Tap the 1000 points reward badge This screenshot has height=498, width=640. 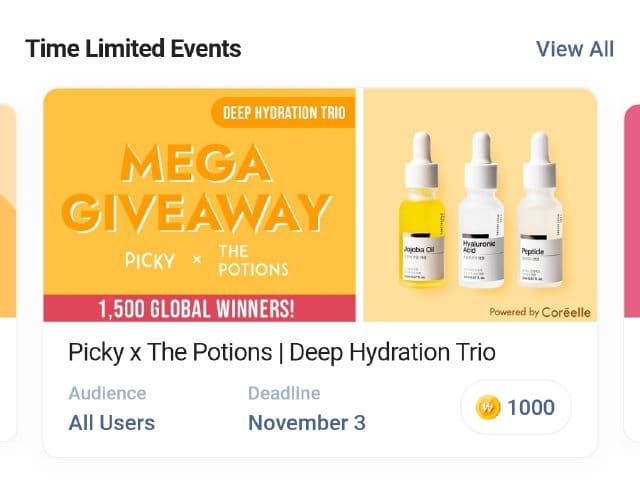[515, 408]
